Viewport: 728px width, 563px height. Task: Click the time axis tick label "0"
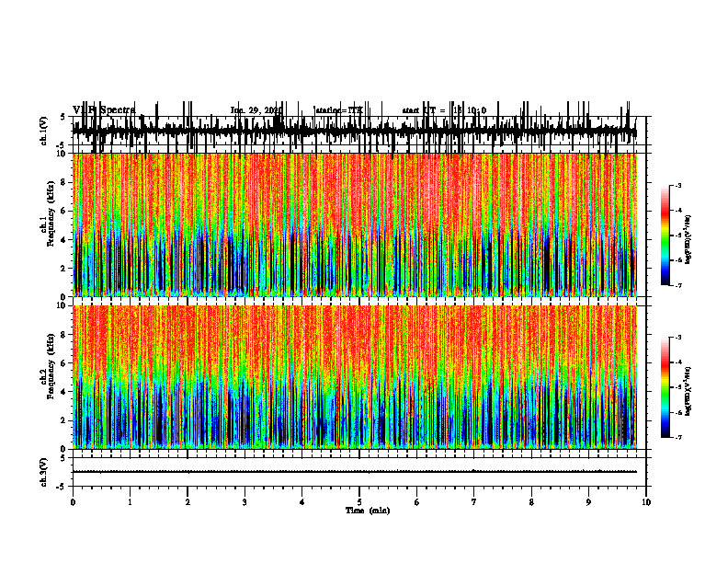(73, 502)
